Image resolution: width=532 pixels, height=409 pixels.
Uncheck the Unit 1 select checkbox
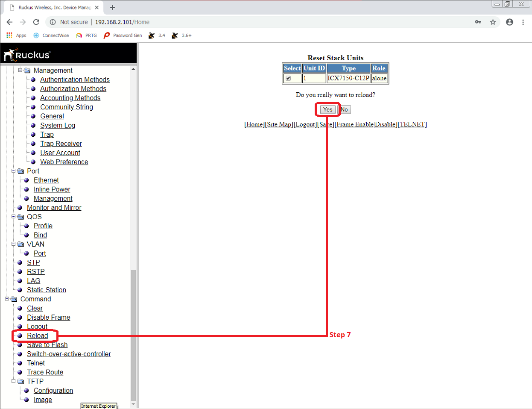tap(288, 78)
